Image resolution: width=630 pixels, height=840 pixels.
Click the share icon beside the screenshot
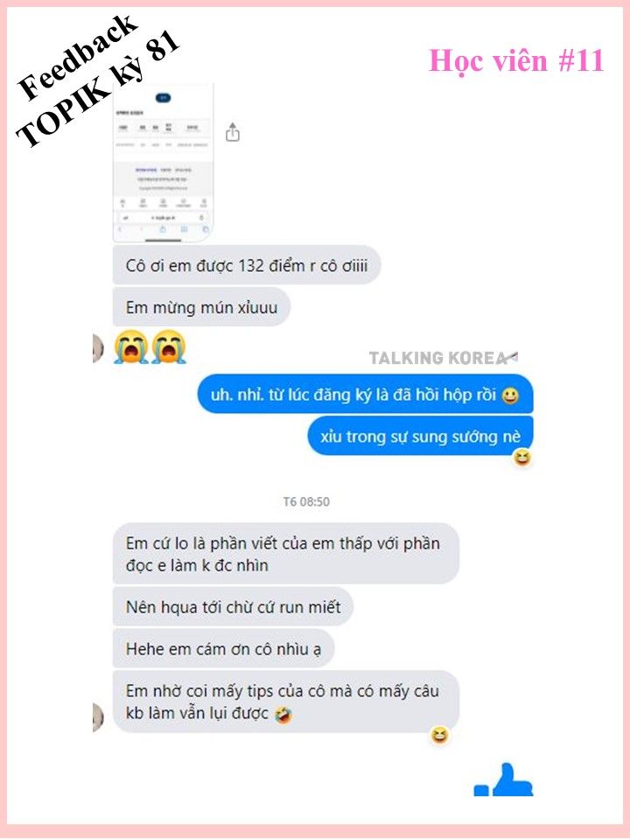233,132
